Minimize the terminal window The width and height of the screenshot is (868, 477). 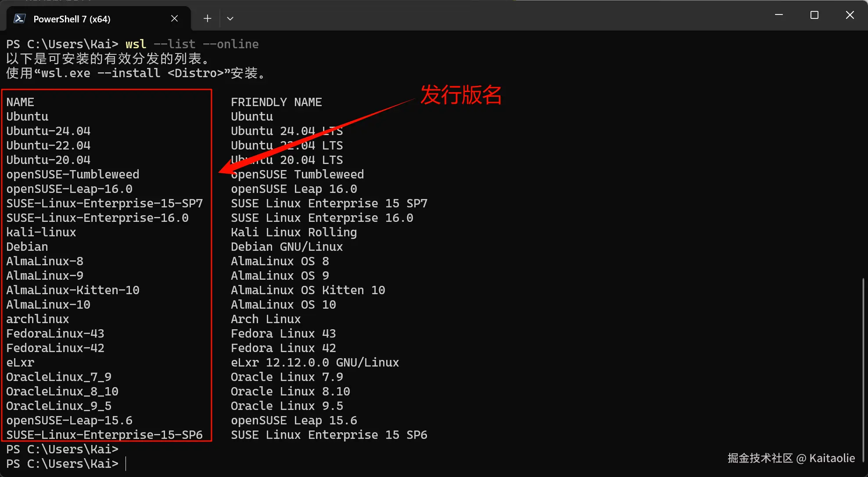779,15
